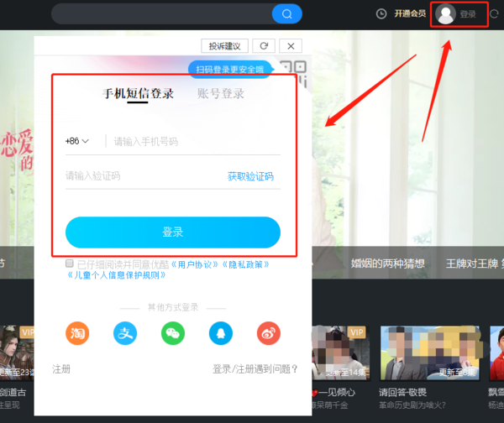Click the 投诉建议 button
The width and height of the screenshot is (504, 423).
point(224,46)
